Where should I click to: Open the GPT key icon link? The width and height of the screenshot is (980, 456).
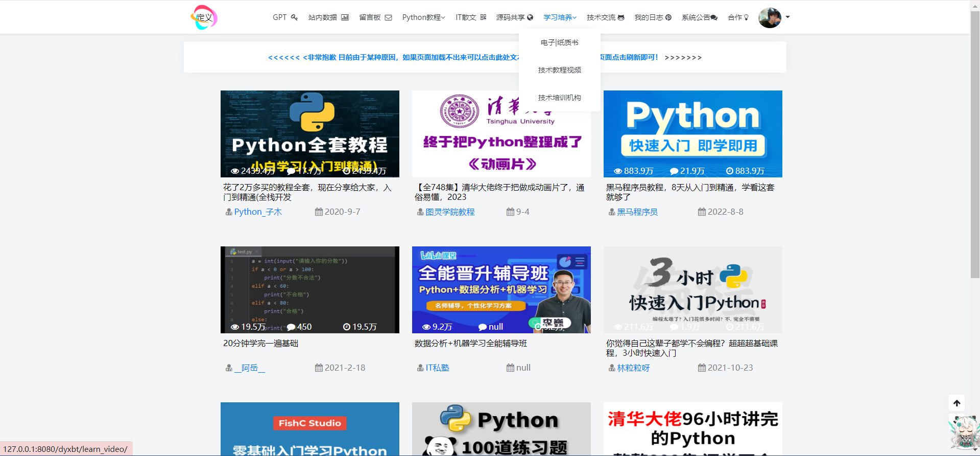(294, 17)
